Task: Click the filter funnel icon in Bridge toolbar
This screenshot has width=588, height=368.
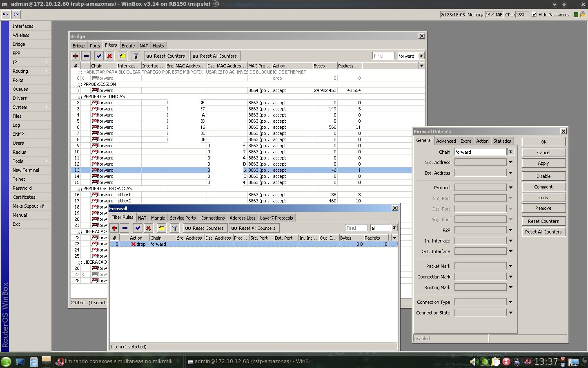Action: (136, 56)
